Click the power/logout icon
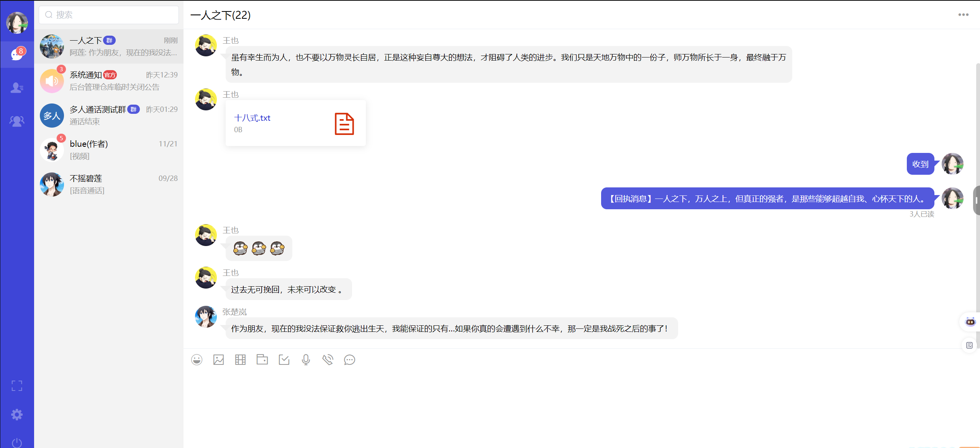This screenshot has height=448, width=980. 17,443
